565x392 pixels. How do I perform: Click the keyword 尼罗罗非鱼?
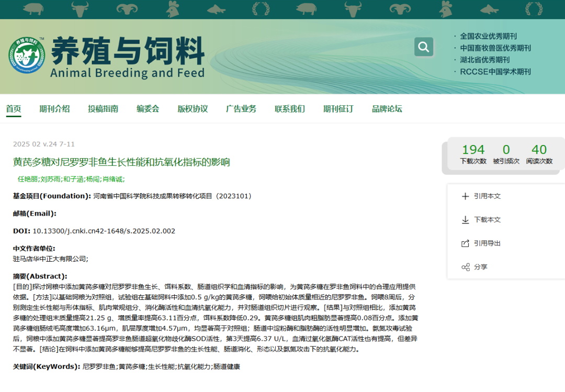tap(99, 367)
